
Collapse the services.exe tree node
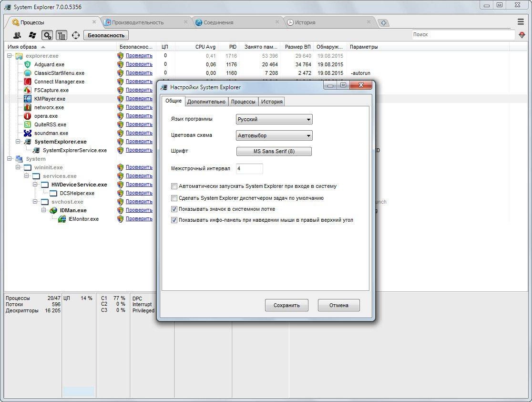[x=27, y=176]
